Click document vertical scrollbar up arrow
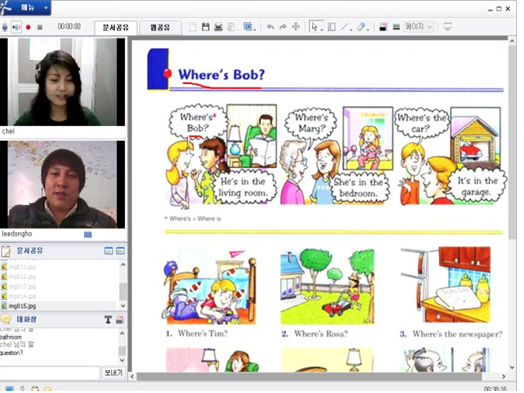Viewport: 524px width, 393px height. point(512,41)
